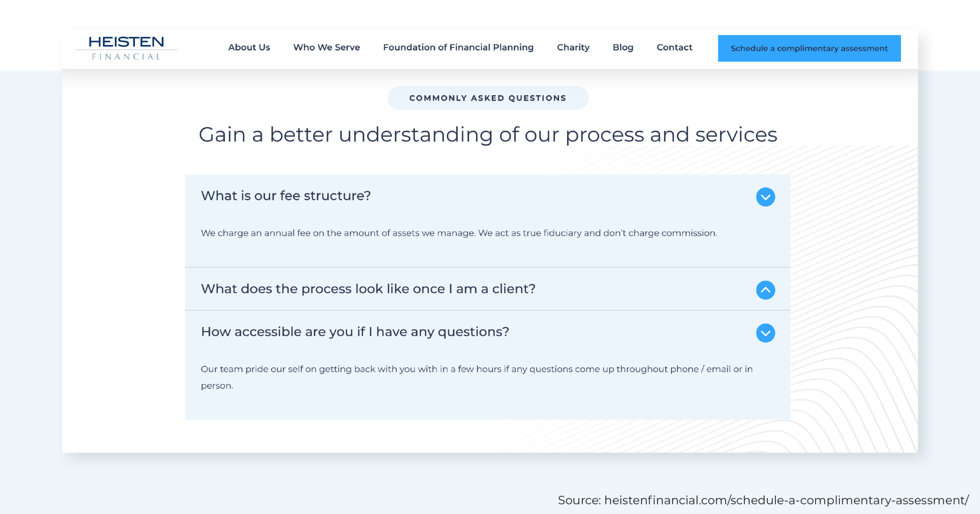Collapse the accessibility question chevron icon
This screenshot has width=980, height=514.
tap(765, 333)
